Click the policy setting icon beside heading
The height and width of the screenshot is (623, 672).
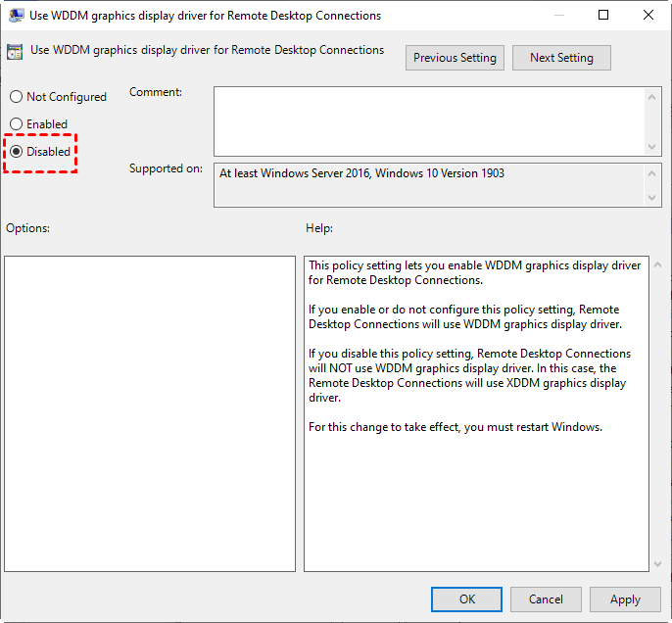[15, 52]
